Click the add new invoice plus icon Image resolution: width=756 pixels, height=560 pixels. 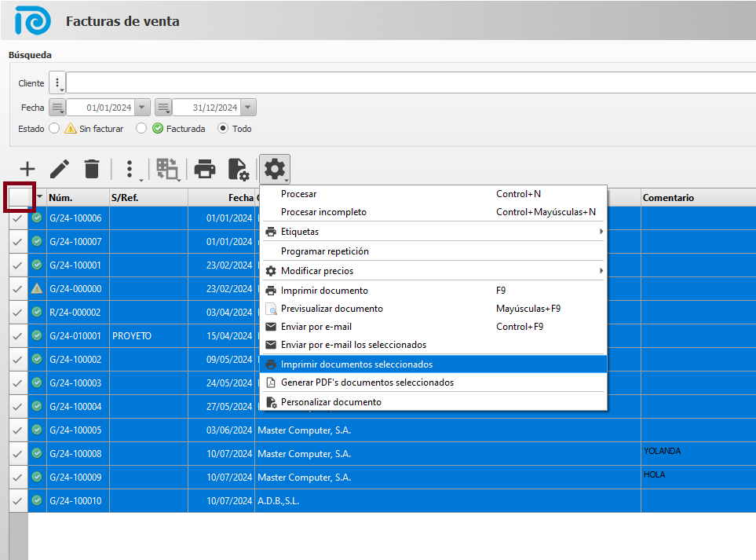[x=27, y=169]
